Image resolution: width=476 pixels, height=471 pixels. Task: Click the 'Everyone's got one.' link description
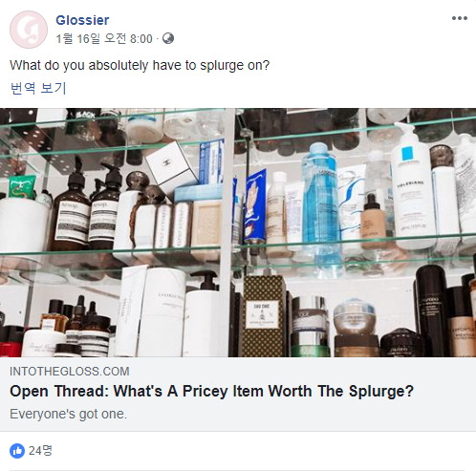(x=68, y=414)
